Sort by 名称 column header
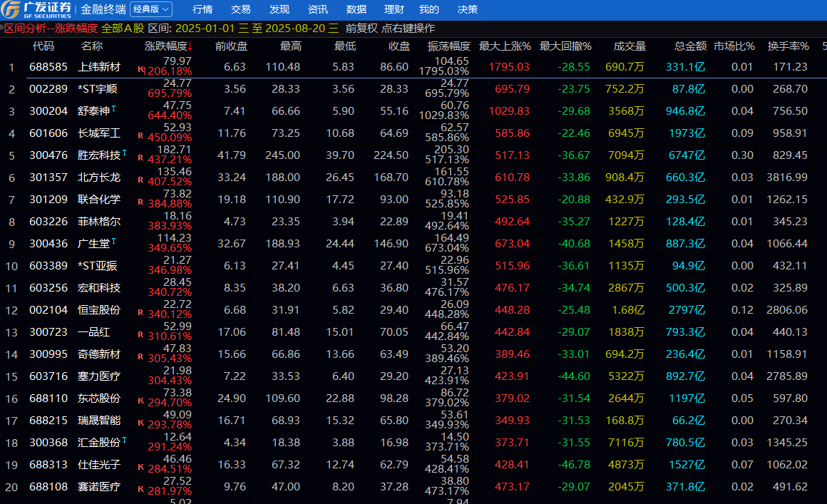Viewport: 827px width, 504px height. coord(92,46)
